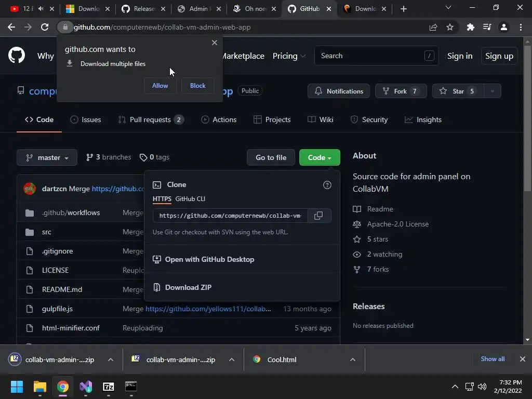Open the src folder

(46, 232)
